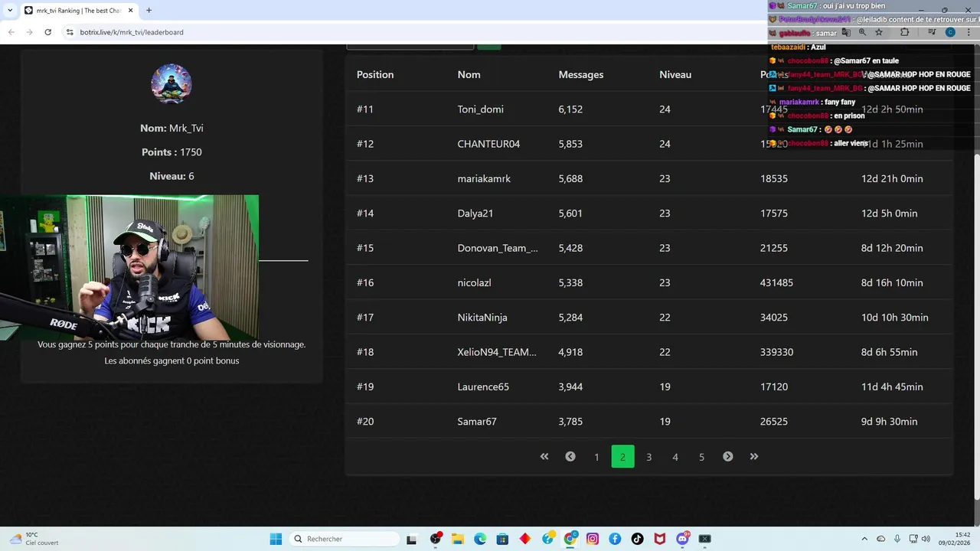Screen dimensions: 980x551
Task: Select player name NikitaNinja
Action: coord(482,318)
